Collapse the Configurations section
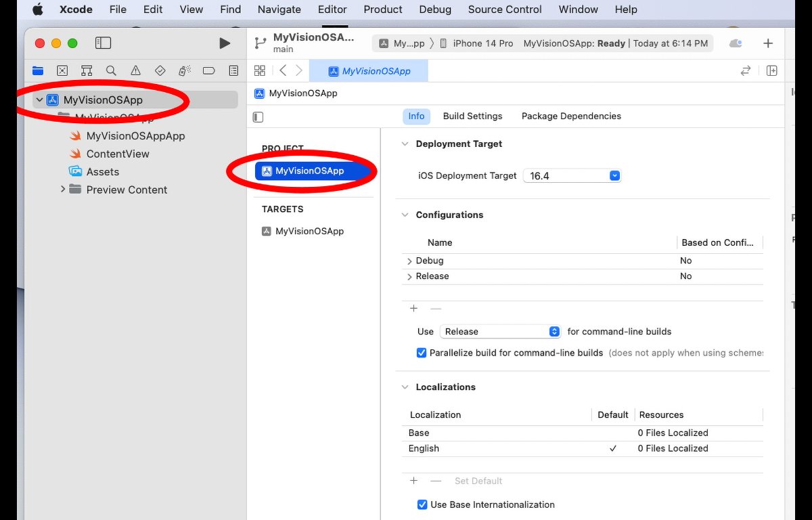This screenshot has height=520, width=812. [x=405, y=215]
